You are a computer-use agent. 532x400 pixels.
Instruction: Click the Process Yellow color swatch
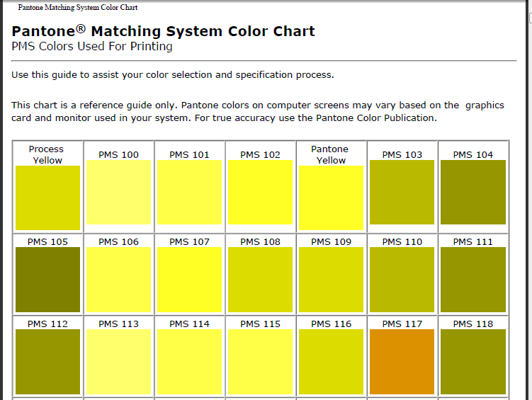coord(47,198)
